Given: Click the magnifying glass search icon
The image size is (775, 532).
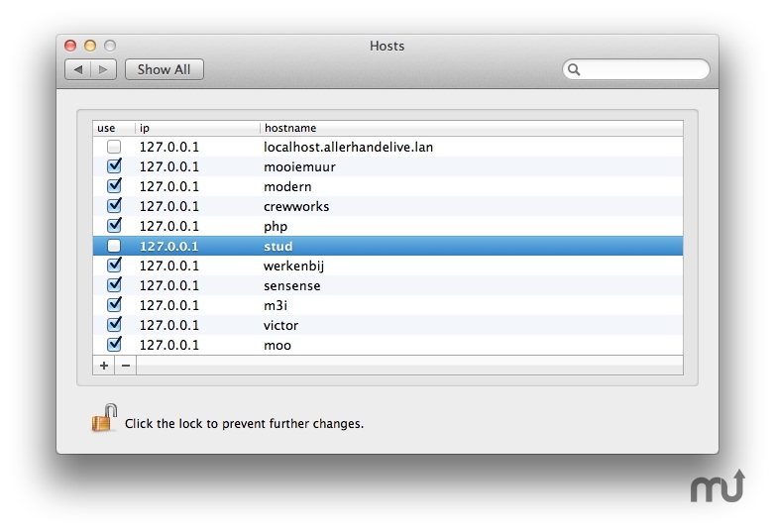Looking at the screenshot, I should click(574, 69).
